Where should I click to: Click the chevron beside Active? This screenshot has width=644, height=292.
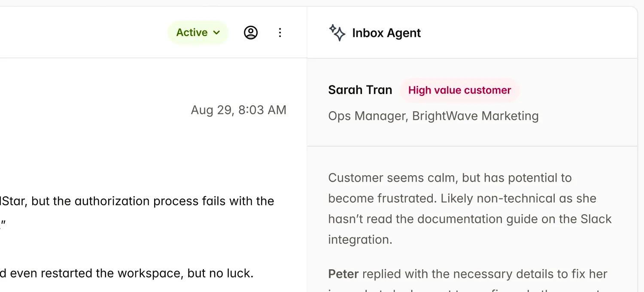pyautogui.click(x=217, y=33)
